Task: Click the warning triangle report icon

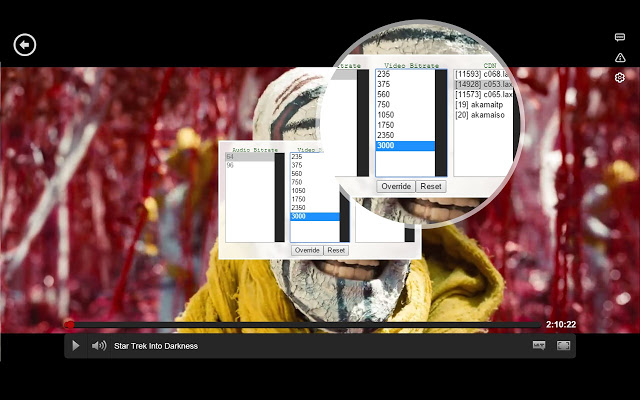Action: 620,57
